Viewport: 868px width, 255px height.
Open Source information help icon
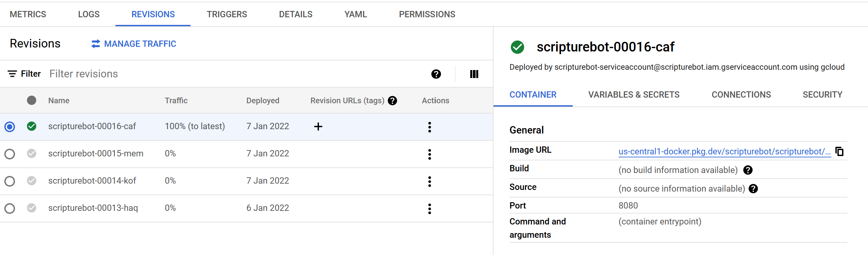(x=753, y=189)
